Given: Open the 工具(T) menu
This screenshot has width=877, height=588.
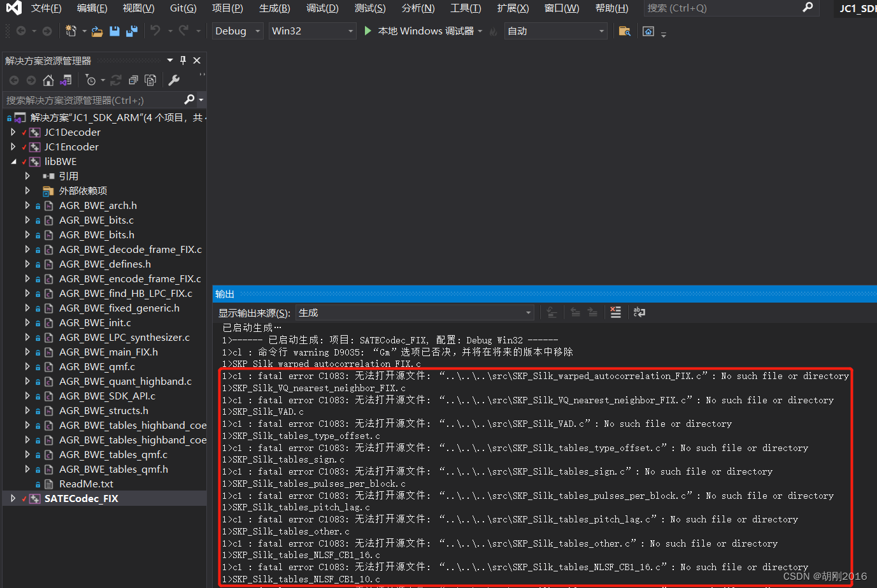Looking at the screenshot, I should pyautogui.click(x=466, y=8).
